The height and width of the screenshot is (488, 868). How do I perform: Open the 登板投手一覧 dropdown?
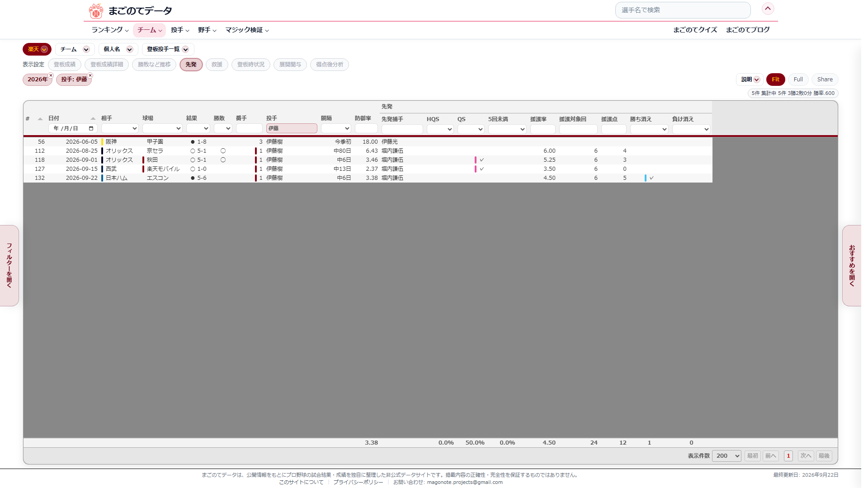[168, 49]
